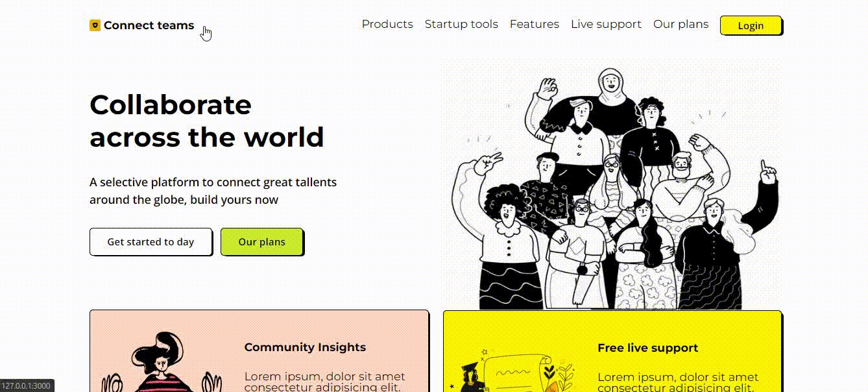Click the Free live support description text

click(677, 382)
